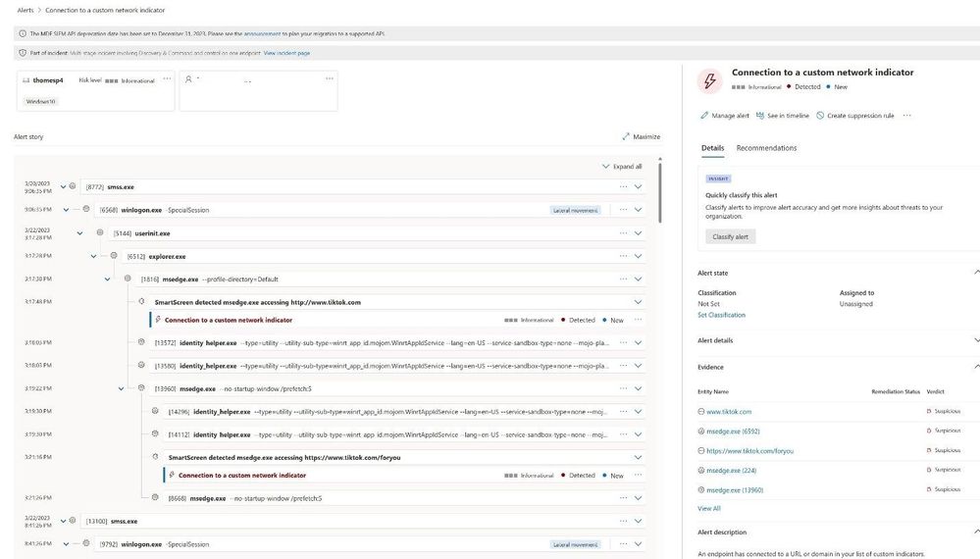
Task: Collapse tree node for msedge.exe 13960
Action: pyautogui.click(x=122, y=389)
